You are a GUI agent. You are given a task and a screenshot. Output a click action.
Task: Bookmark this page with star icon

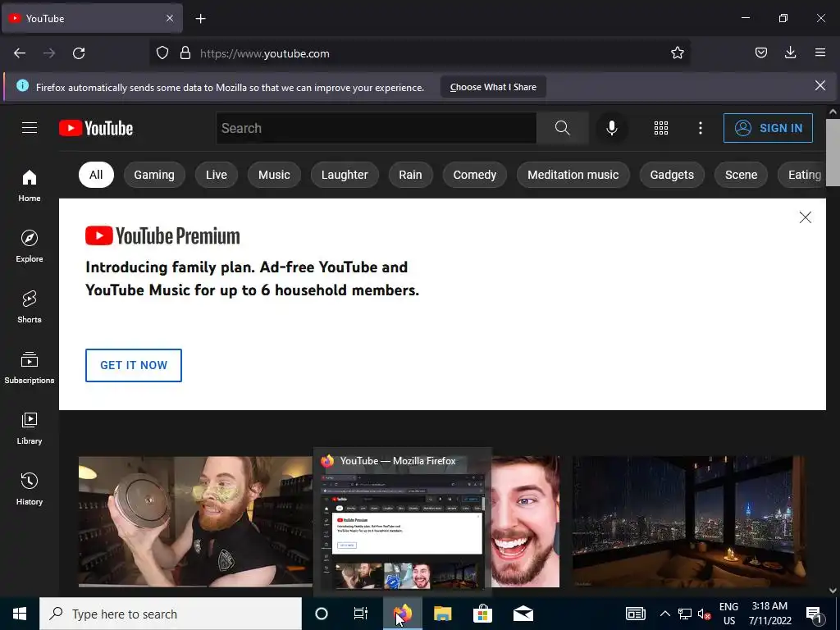[677, 53]
